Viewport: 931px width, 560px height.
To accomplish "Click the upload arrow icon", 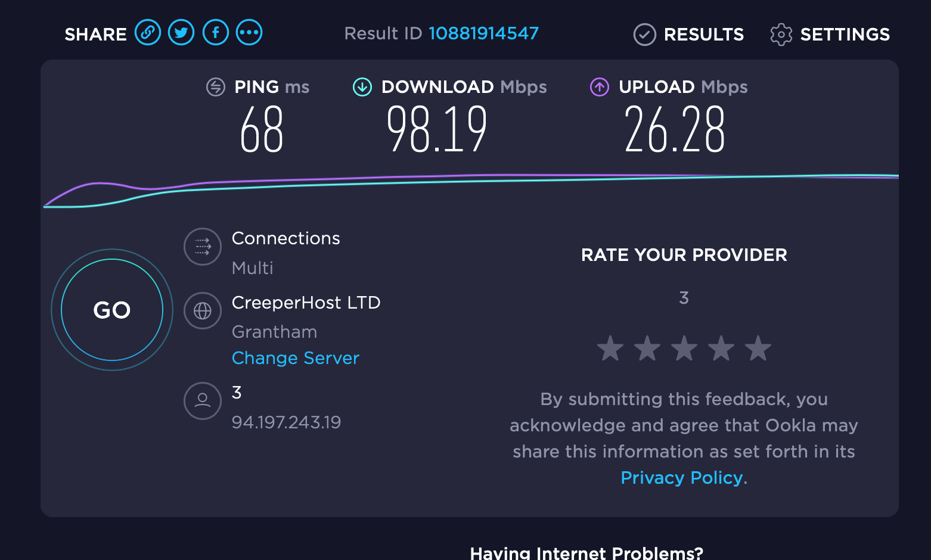I will [598, 87].
